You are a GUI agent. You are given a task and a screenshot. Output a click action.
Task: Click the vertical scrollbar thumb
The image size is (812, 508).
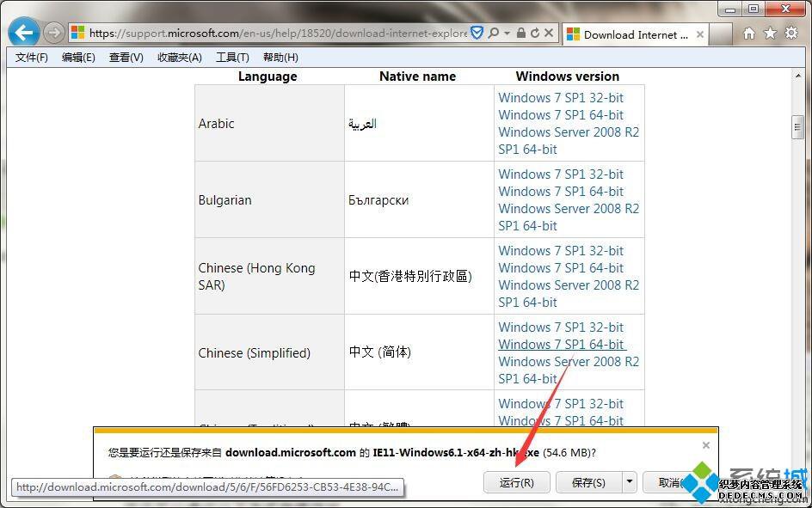pyautogui.click(x=797, y=127)
